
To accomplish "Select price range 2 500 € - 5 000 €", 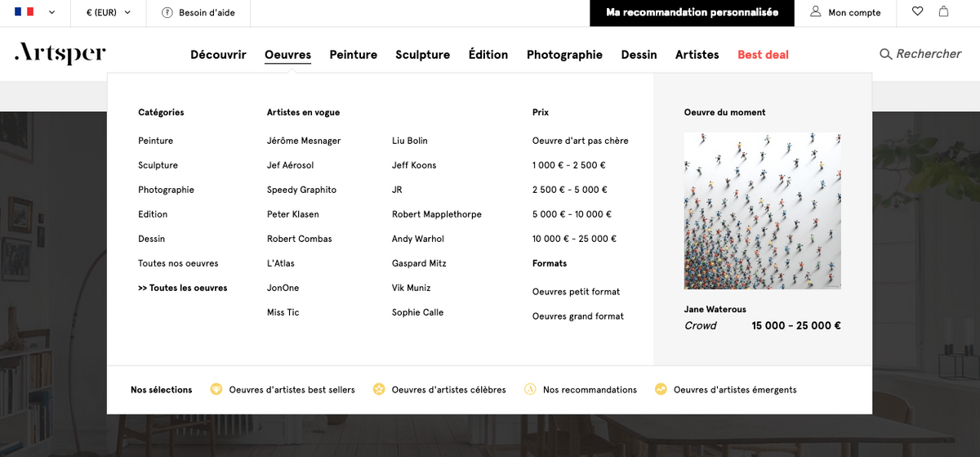I will (x=570, y=190).
